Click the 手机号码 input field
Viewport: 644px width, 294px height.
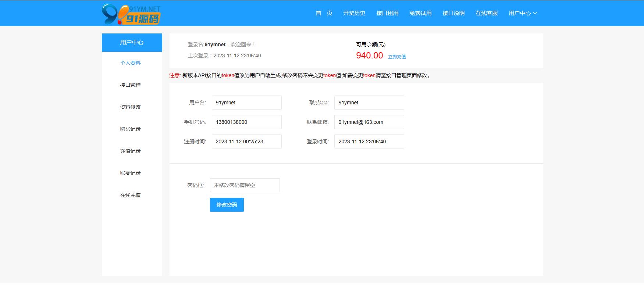pyautogui.click(x=247, y=122)
